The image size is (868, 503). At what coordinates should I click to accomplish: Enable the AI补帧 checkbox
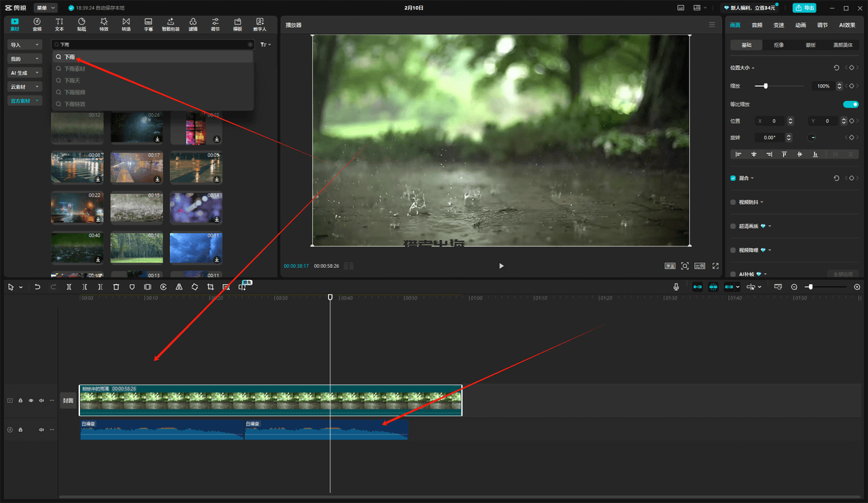[733, 274]
